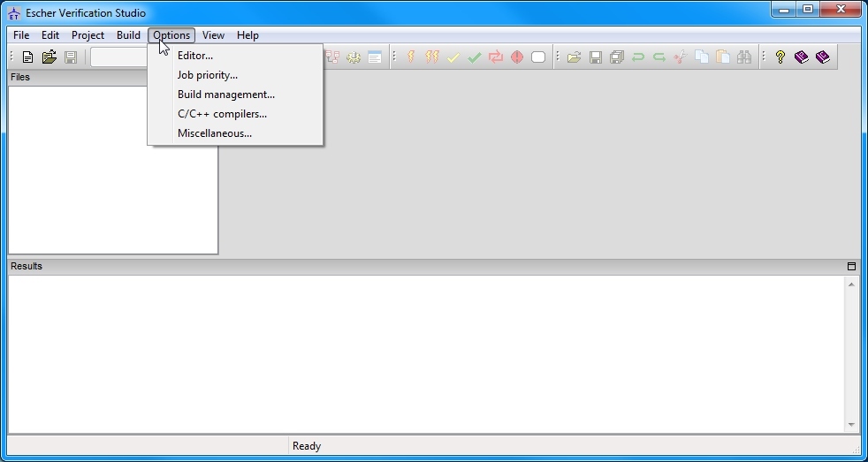The image size is (868, 462).
Task: Click the Save all files icon
Action: pos(617,57)
